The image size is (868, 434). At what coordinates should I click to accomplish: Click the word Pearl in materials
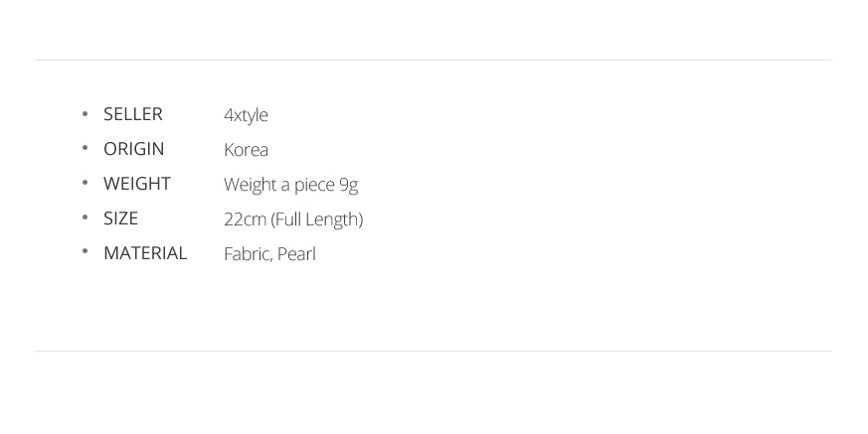[296, 254]
